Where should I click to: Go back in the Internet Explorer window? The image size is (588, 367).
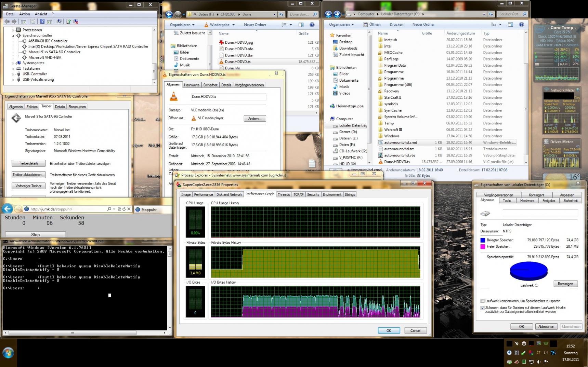click(x=8, y=209)
